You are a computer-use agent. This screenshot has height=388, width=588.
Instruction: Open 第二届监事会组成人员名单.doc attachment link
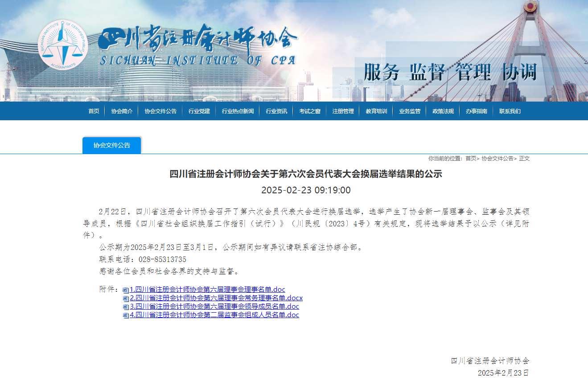pyautogui.click(x=214, y=315)
